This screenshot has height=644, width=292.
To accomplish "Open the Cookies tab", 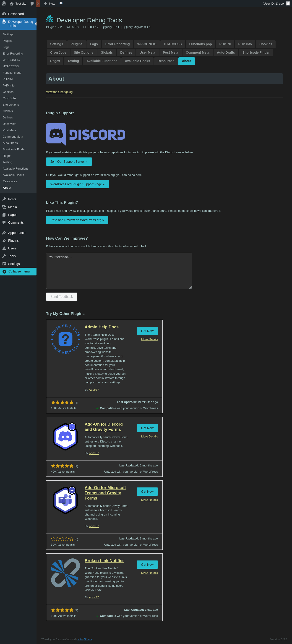I will click(266, 44).
